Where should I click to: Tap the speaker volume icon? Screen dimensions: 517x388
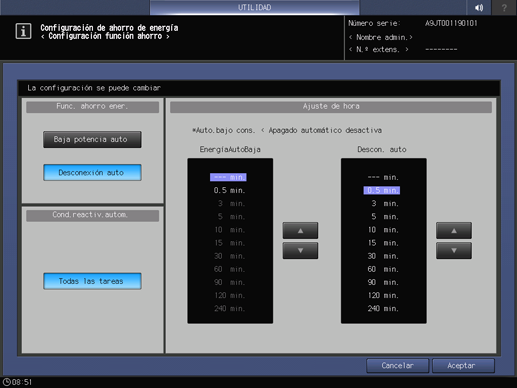(479, 7)
